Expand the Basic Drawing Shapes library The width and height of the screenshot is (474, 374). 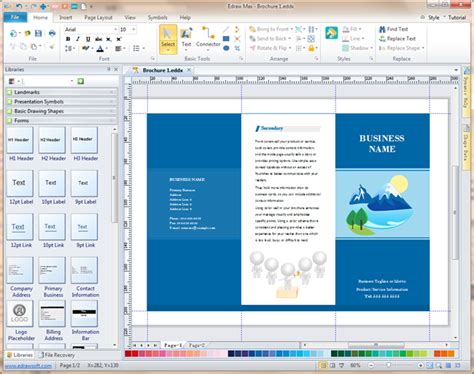[x=62, y=111]
